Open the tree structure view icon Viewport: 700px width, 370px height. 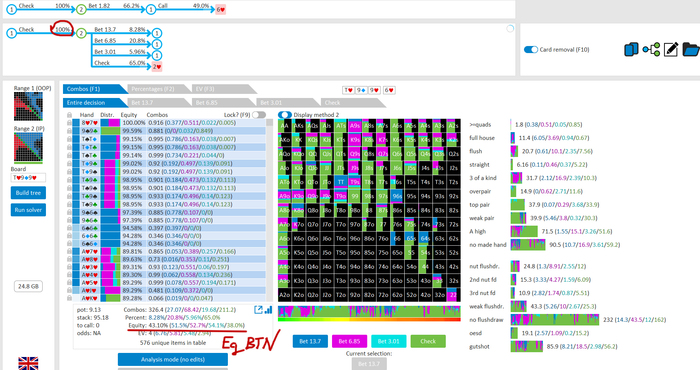tap(651, 49)
